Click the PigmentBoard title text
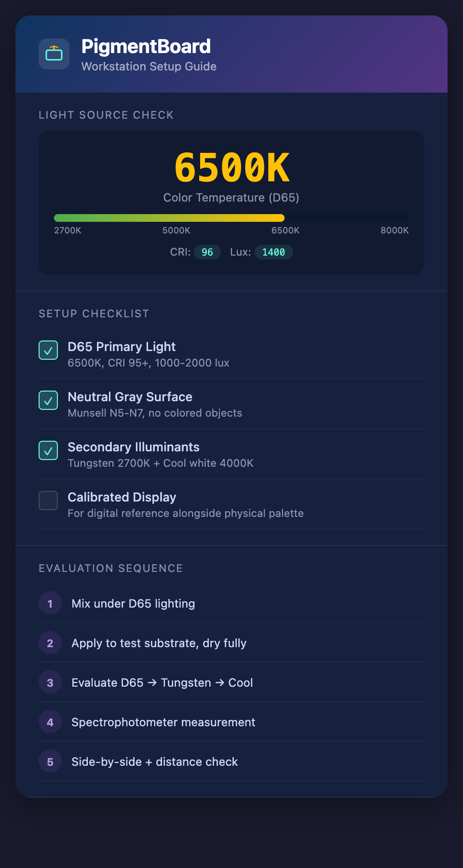Screen dimensions: 463x868 pos(146,47)
